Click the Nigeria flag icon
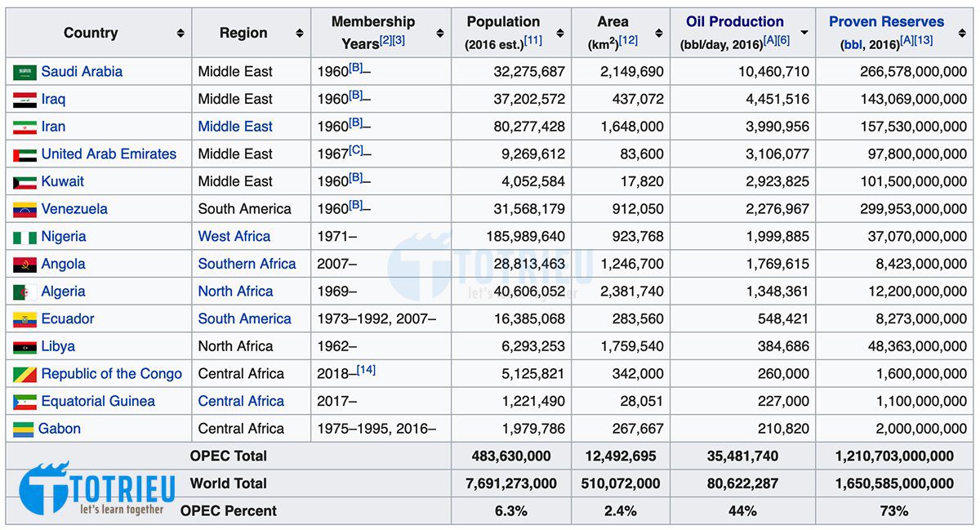Screen dimensions: 980x530 coord(24,238)
